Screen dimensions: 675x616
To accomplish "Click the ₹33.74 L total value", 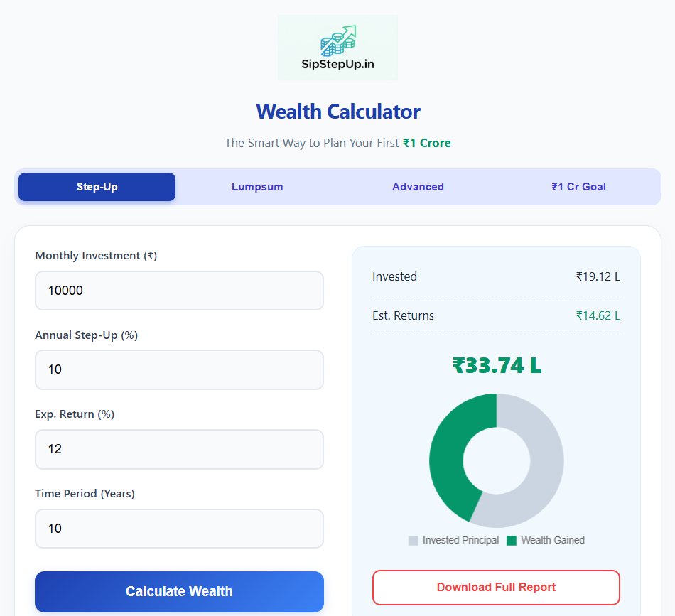I will [x=496, y=365].
